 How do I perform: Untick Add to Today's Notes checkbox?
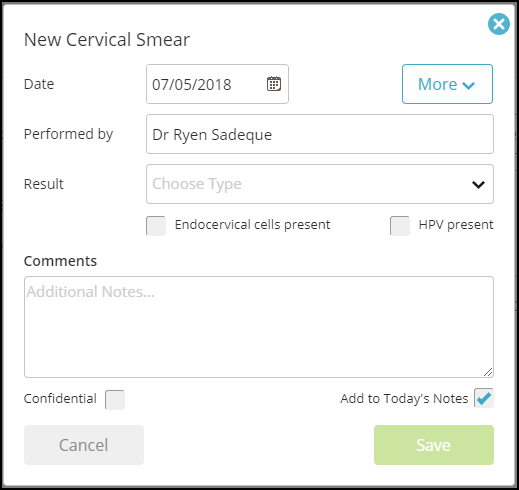click(484, 398)
